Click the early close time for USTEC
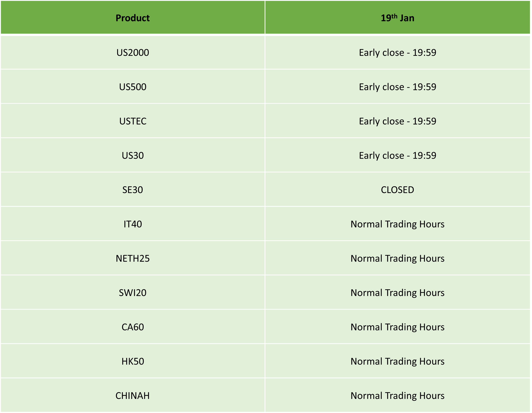 click(397, 121)
